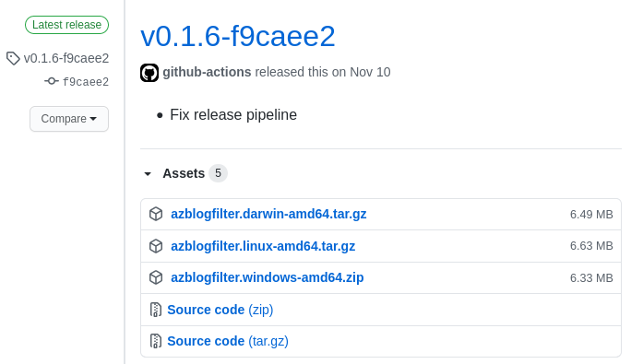The image size is (631, 364).
Task: Click the commit icon next to f9caee2
Action: pyautogui.click(x=52, y=81)
